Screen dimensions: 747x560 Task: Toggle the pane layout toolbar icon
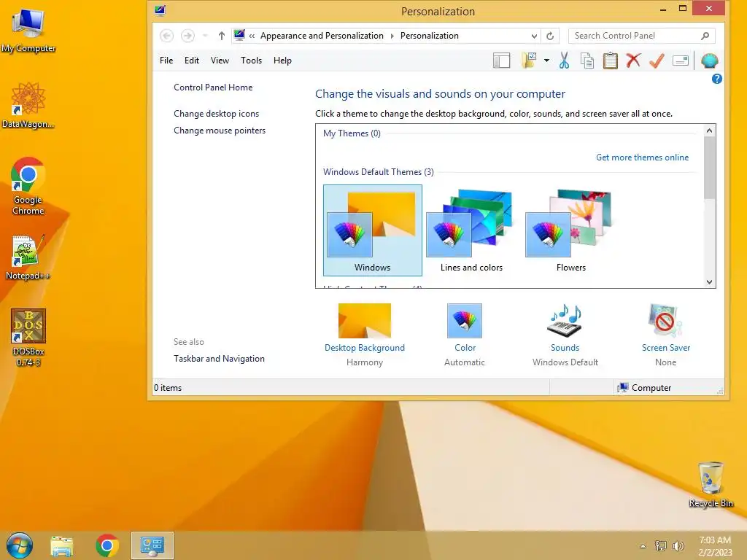click(501, 61)
